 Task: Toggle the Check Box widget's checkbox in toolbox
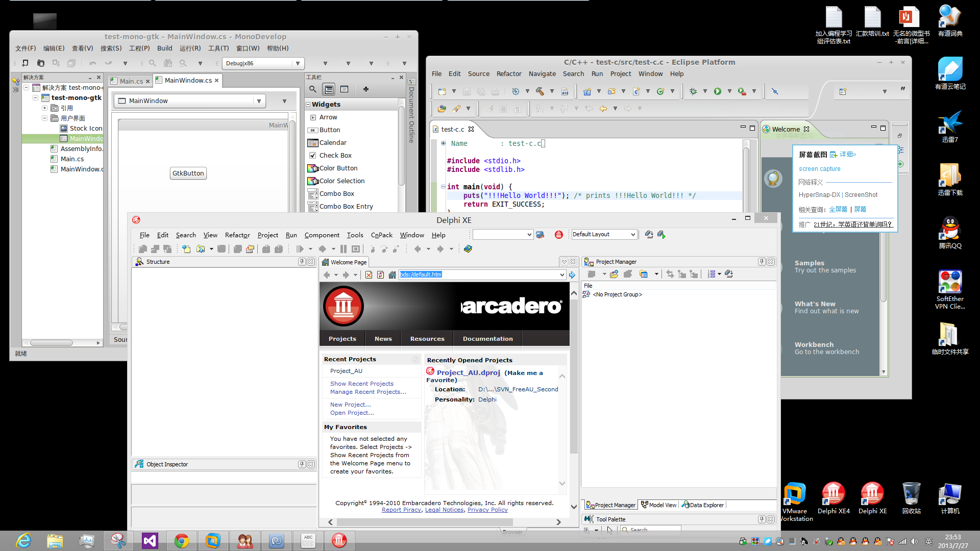(x=313, y=156)
